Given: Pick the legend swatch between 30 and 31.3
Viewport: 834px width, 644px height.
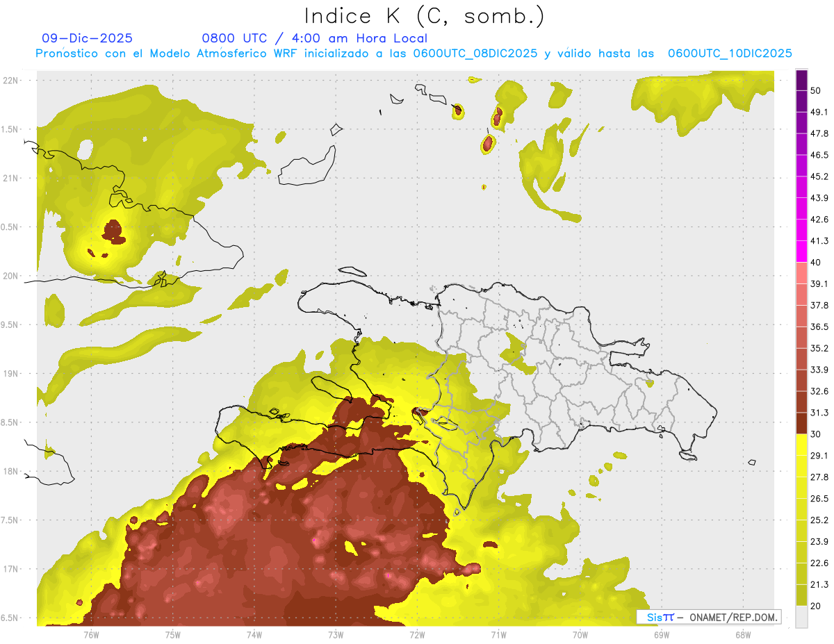Looking at the screenshot, I should pos(802,423).
